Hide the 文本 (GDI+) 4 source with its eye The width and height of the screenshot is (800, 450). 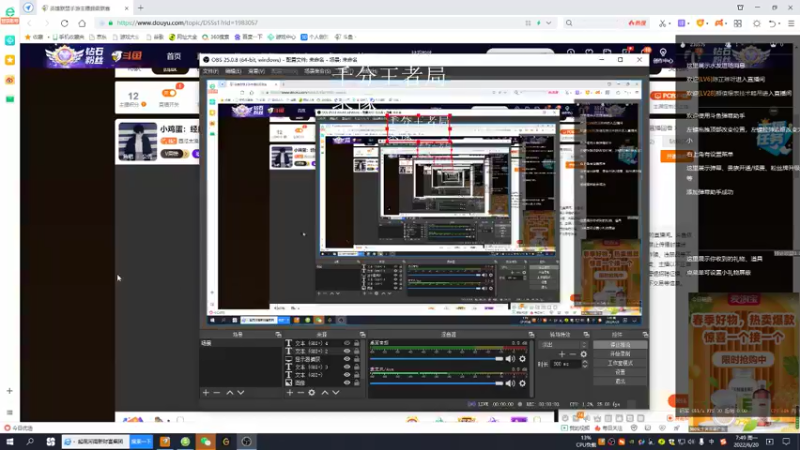click(x=347, y=343)
